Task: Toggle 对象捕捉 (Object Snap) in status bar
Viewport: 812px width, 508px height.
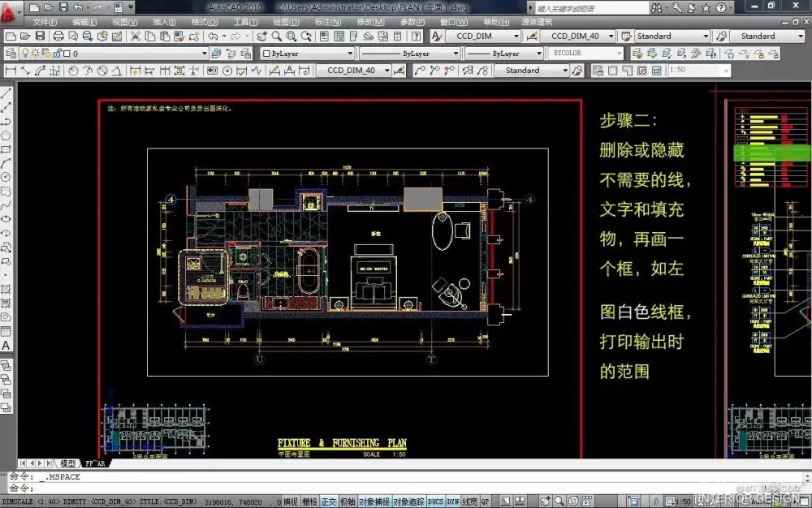Action: [x=373, y=502]
